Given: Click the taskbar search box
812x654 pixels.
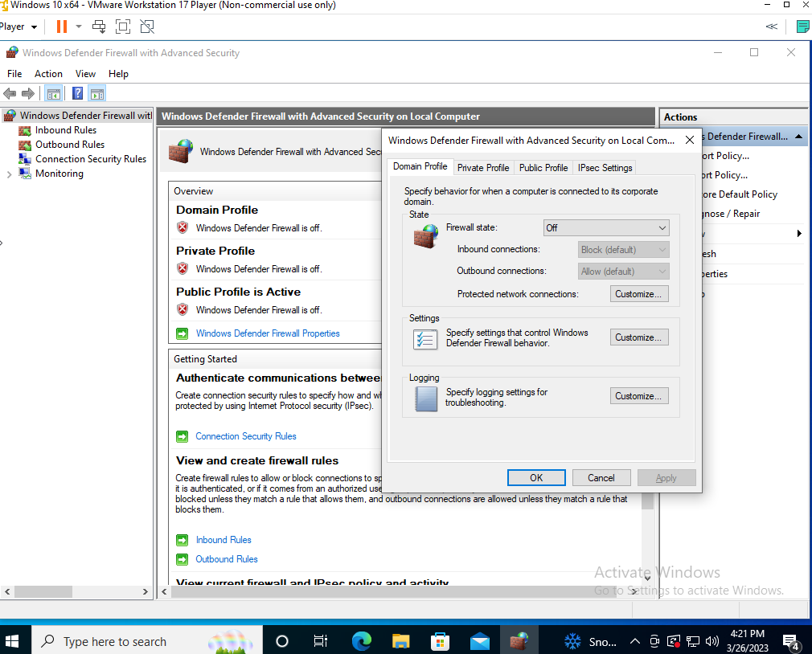Looking at the screenshot, I should pyautogui.click(x=147, y=642).
